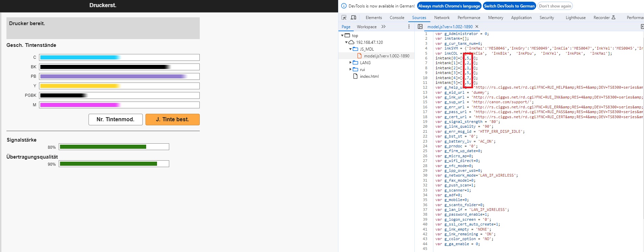The width and height of the screenshot is (644, 252).
Task: Close the model.js editor tab
Action: 477,26
